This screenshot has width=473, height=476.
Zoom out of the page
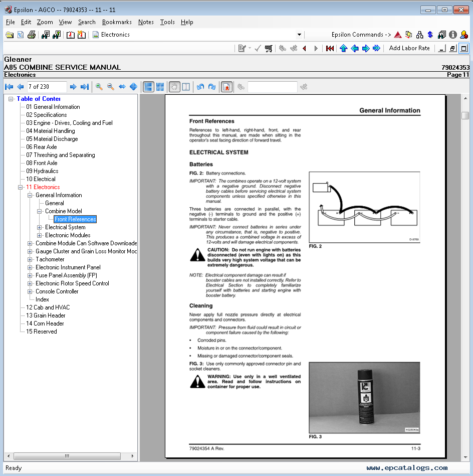[111, 87]
